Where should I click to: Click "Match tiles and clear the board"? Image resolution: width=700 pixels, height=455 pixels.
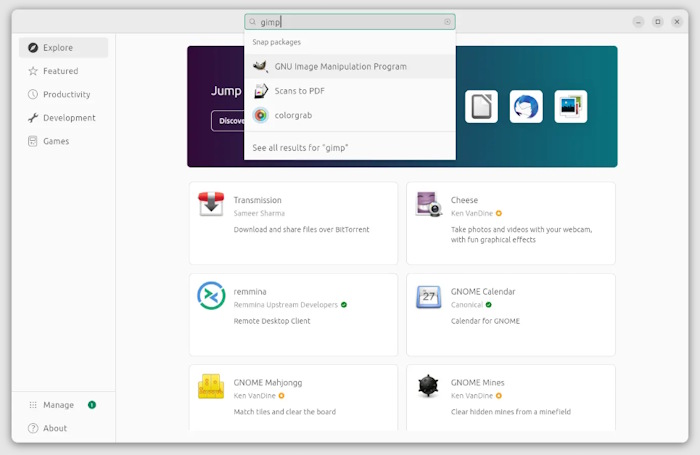coord(285,412)
